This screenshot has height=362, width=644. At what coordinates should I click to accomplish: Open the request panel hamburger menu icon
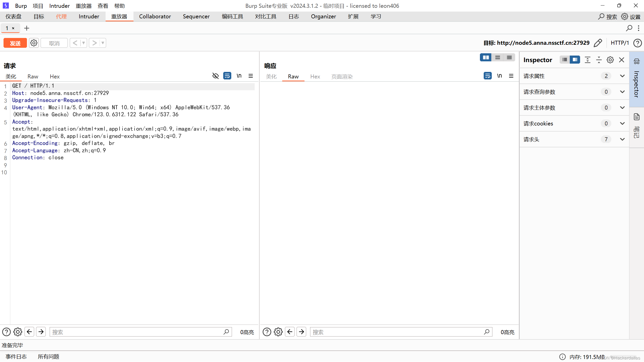(251, 76)
